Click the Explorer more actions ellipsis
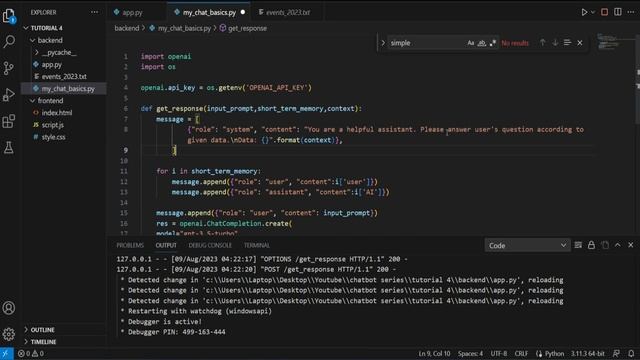Viewport: 640px width, 360px height. (x=95, y=12)
